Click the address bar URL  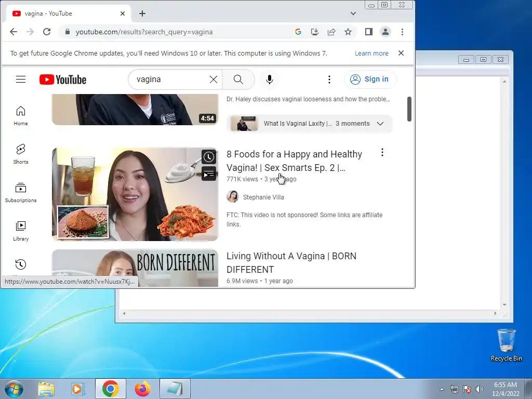tap(144, 32)
